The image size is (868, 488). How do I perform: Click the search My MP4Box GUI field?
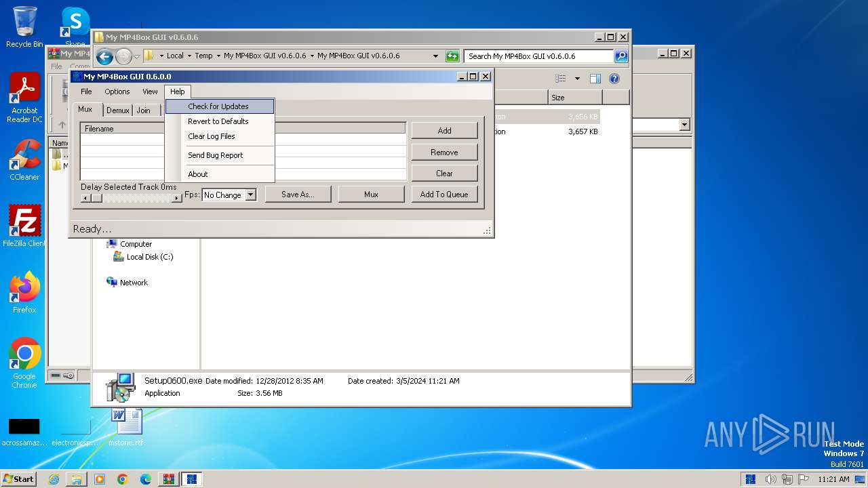[x=538, y=56]
